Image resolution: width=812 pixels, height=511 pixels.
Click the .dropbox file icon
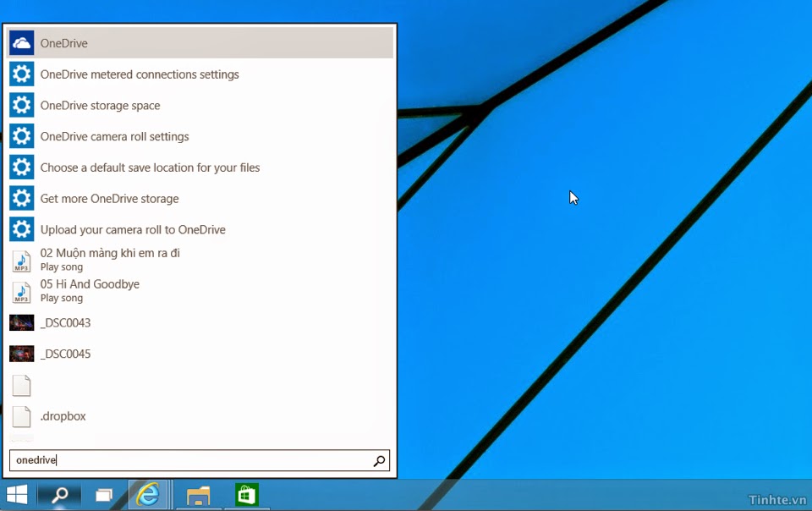21,416
